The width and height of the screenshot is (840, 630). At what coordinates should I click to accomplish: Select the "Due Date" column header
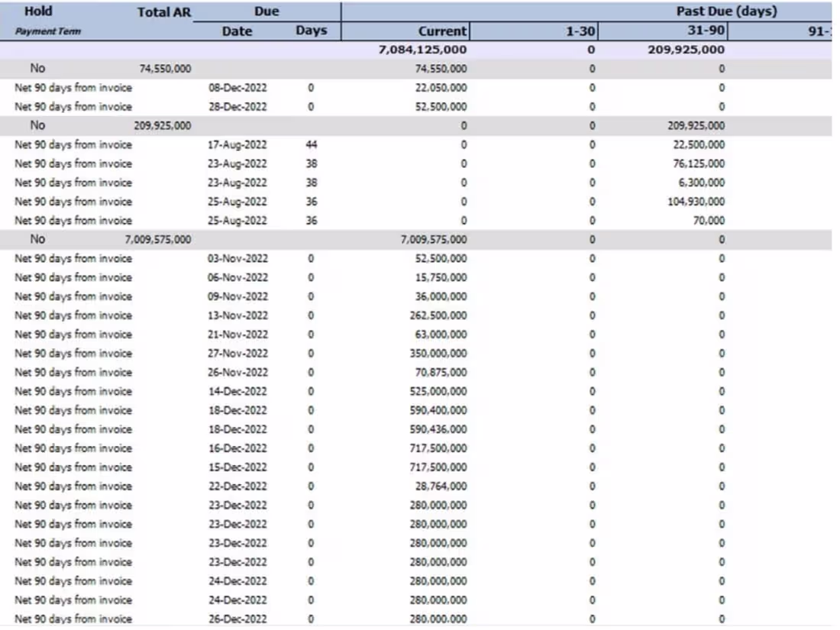pos(237,31)
